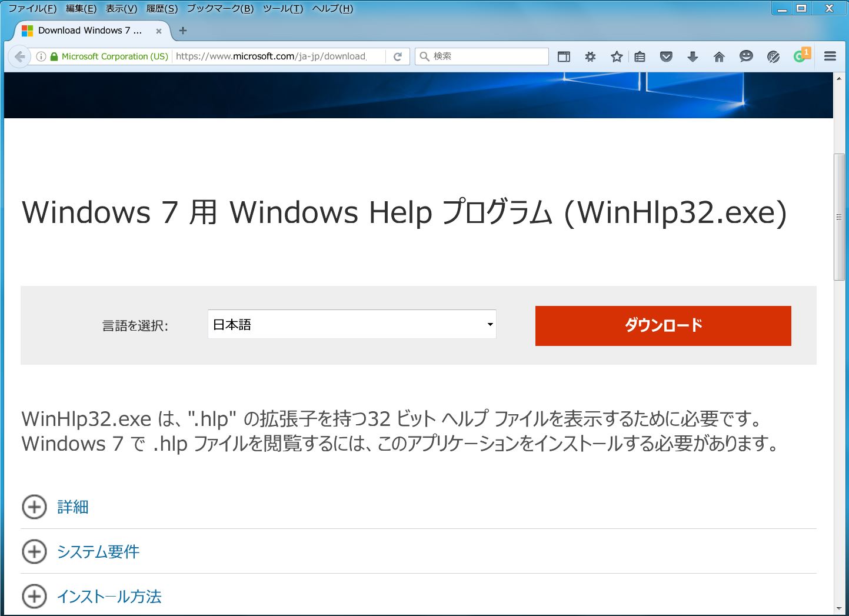This screenshot has height=616, width=849.
Task: Reload the page with the refresh icon
Action: click(x=398, y=56)
